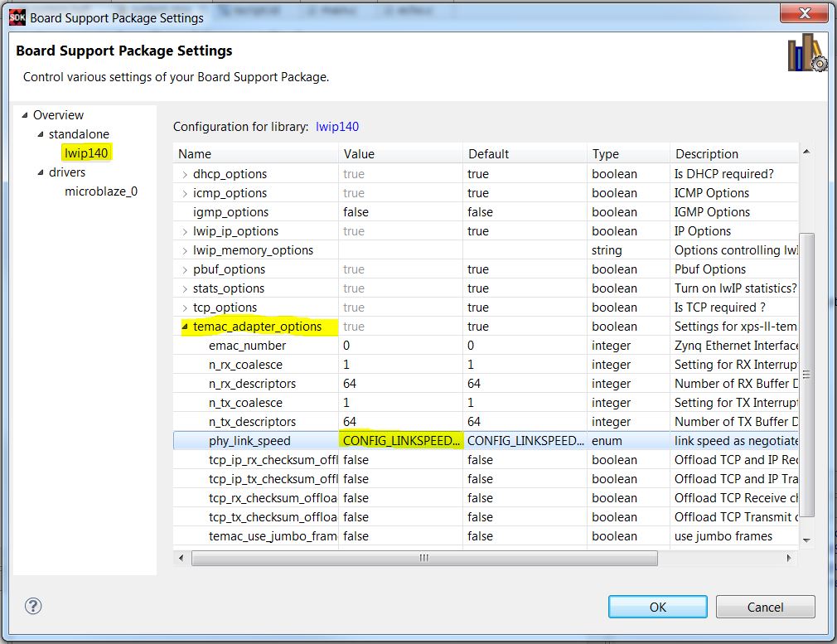837x644 pixels.
Task: Click the Cancel button
Action: point(766,607)
